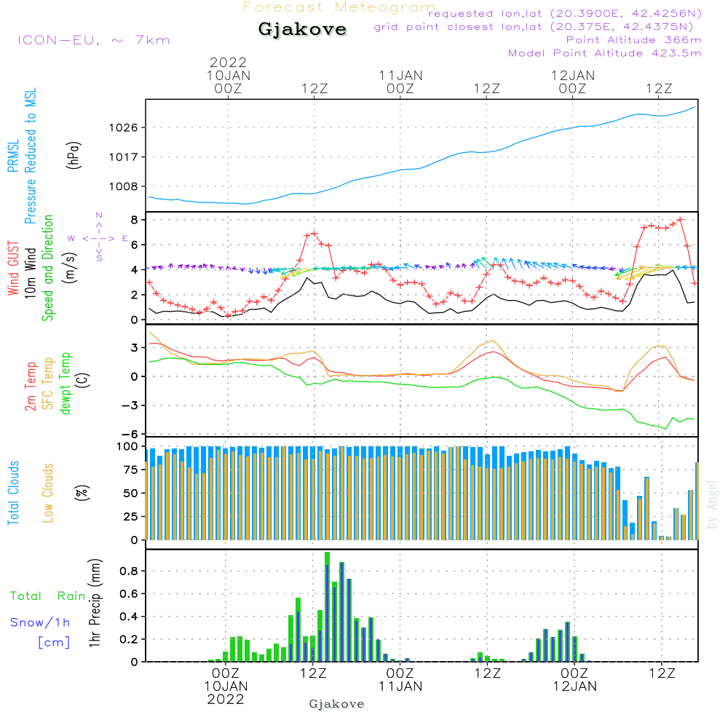Click the 1026 pressure axis value
This screenshot has width=728, height=728.
[124, 127]
